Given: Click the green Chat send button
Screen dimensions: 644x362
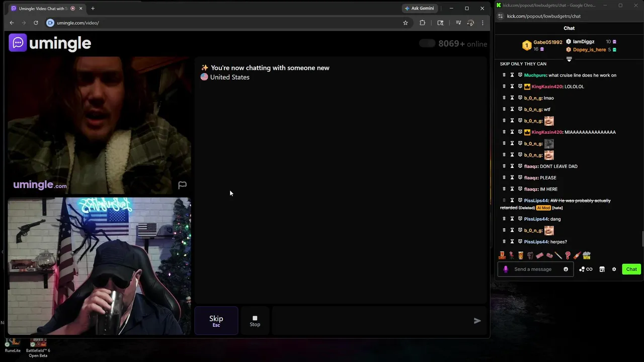Looking at the screenshot, I should (631, 269).
